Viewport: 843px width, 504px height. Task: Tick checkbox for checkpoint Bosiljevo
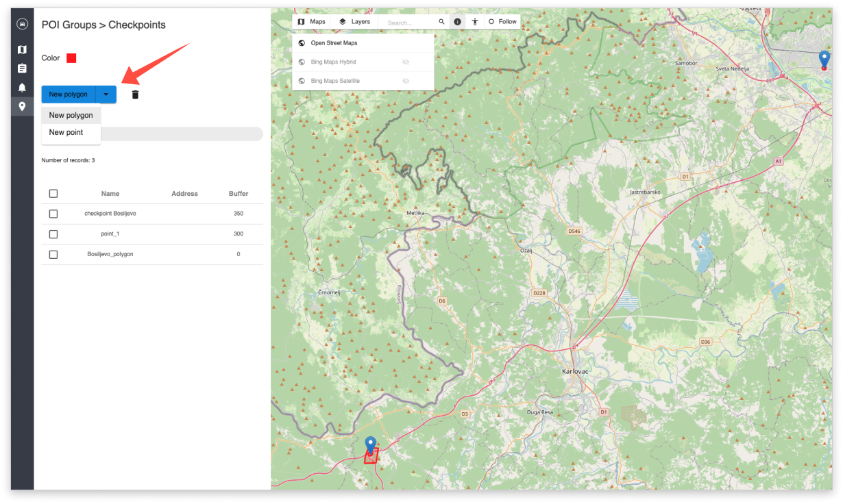tap(53, 214)
